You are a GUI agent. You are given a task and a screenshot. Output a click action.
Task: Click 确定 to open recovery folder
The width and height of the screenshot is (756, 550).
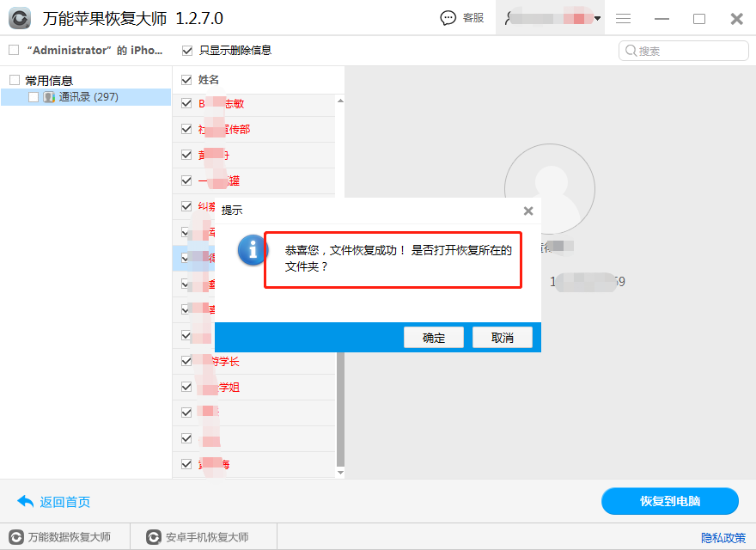(434, 337)
